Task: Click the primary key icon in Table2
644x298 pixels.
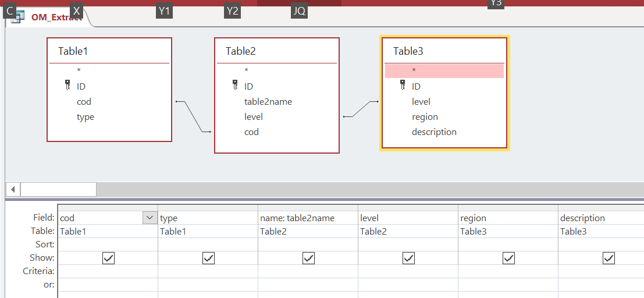Action: coord(236,86)
